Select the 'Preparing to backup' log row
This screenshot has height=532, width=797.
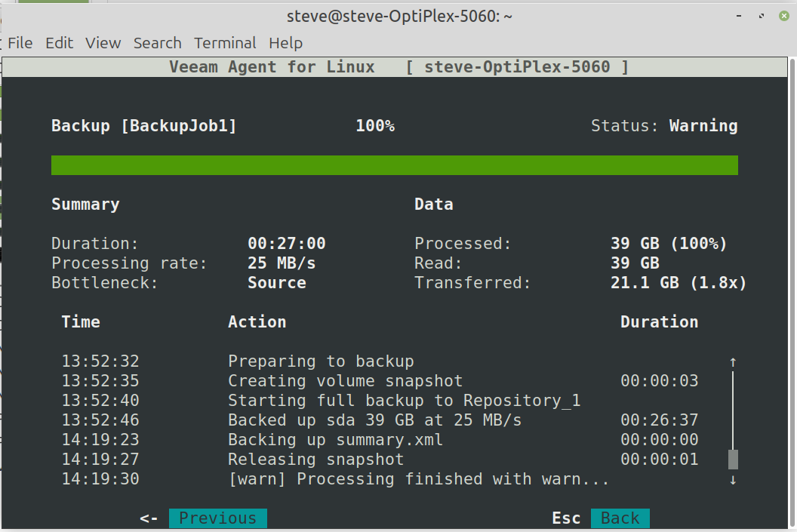click(380, 361)
